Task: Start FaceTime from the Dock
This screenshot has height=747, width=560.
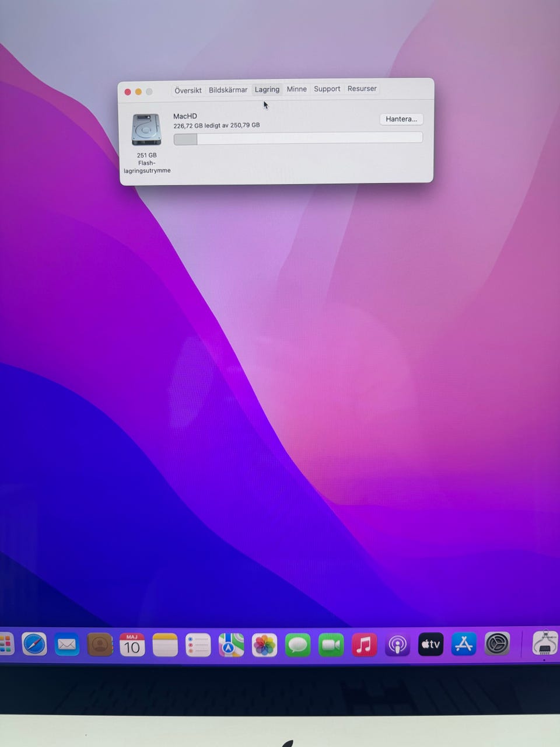Action: coord(331,645)
